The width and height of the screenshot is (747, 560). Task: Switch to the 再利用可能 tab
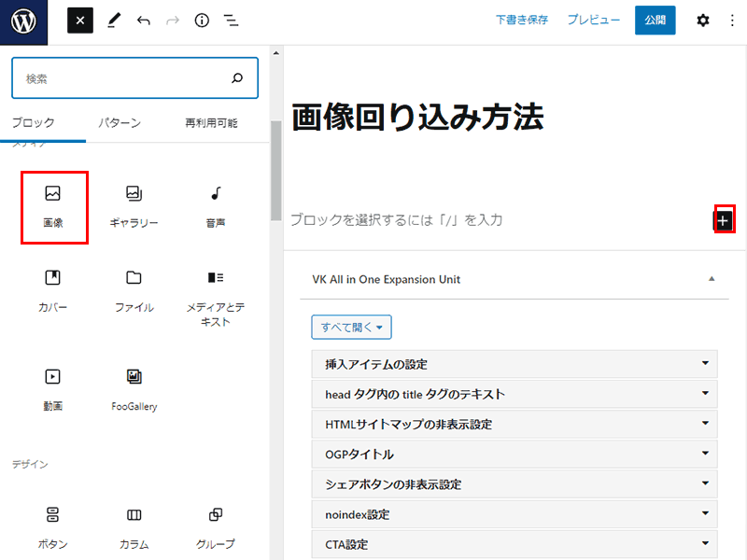tap(211, 122)
